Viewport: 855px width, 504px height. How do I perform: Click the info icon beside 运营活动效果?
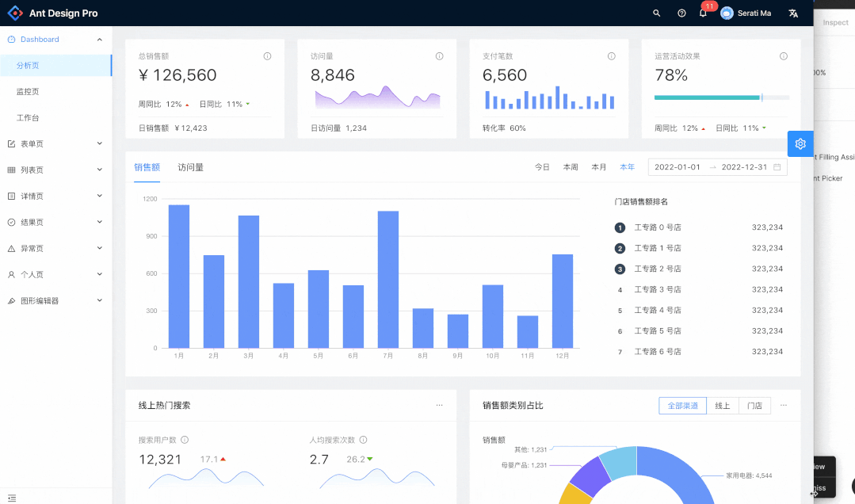(783, 55)
